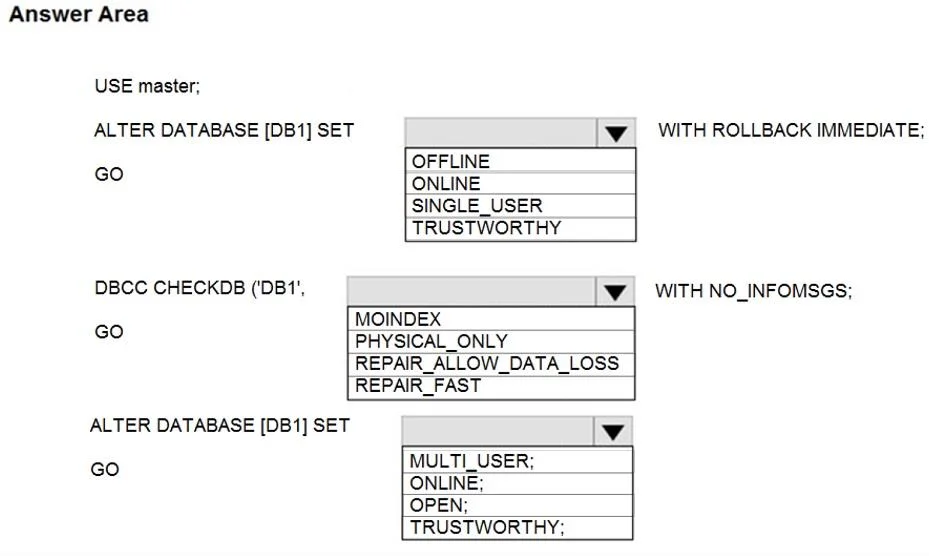Select MOINDEX option
This screenshot has width=929, height=556.
(x=491, y=319)
